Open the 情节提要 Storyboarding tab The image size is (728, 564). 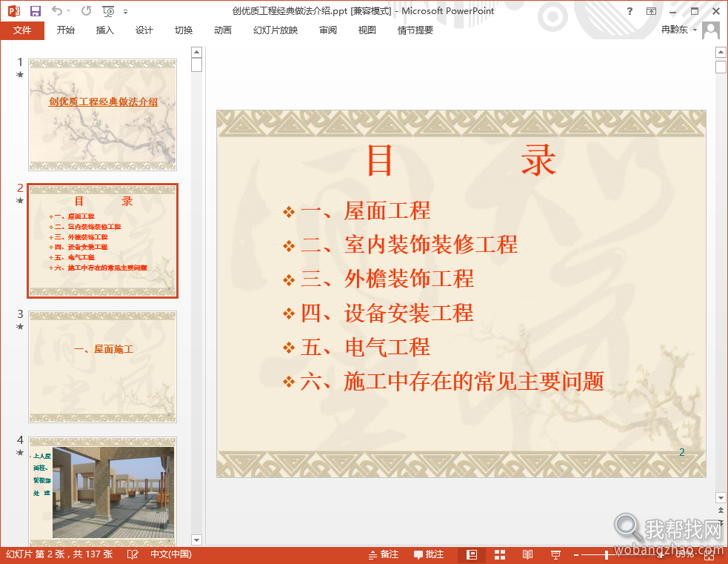tap(415, 30)
